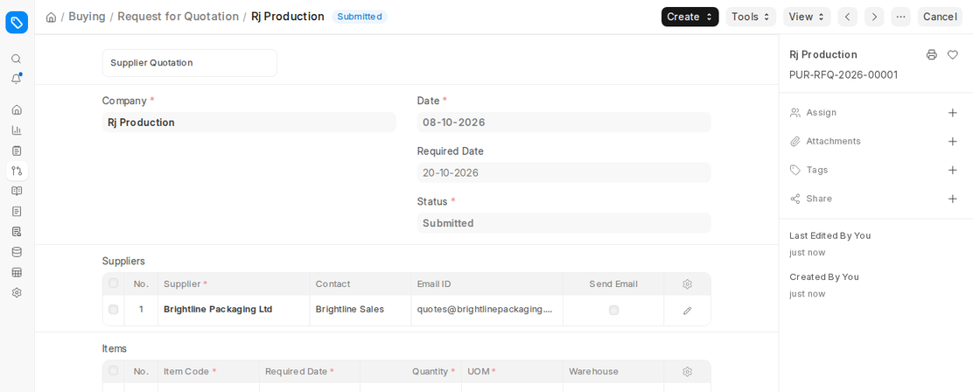Open settings gear in sidebar

(x=17, y=292)
